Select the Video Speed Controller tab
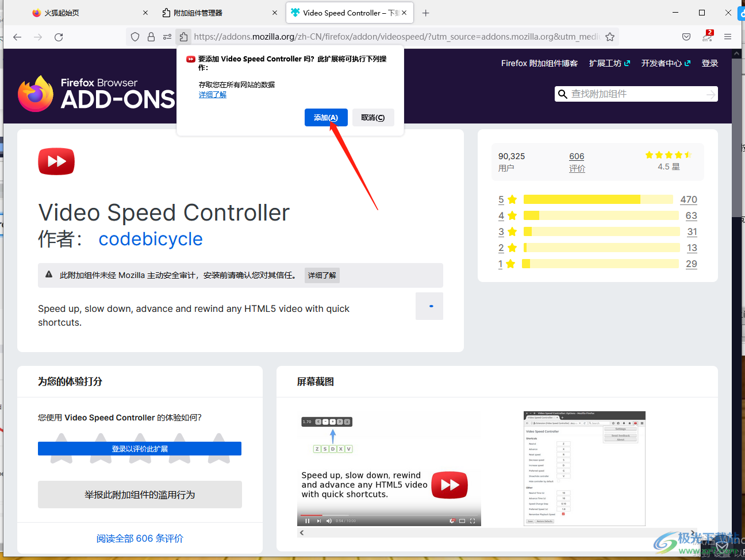Screen dimensions: 745x560 349,13
